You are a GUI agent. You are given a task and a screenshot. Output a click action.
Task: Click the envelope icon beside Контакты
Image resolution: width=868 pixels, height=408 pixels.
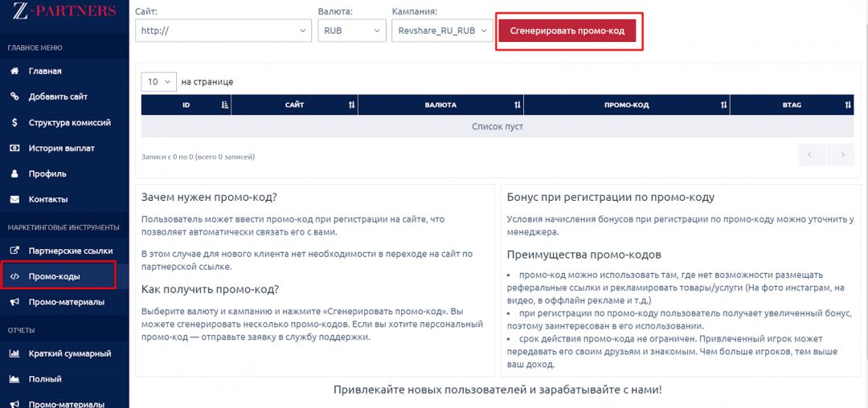pyautogui.click(x=15, y=199)
